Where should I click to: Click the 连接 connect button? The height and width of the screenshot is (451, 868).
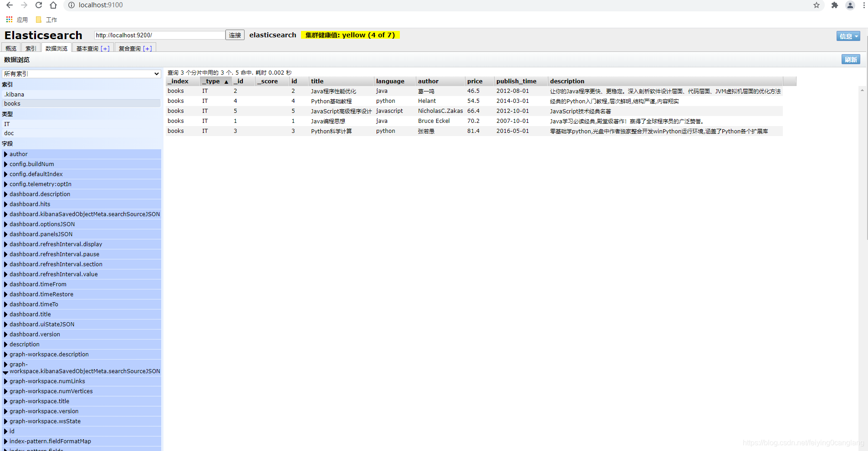click(x=235, y=35)
